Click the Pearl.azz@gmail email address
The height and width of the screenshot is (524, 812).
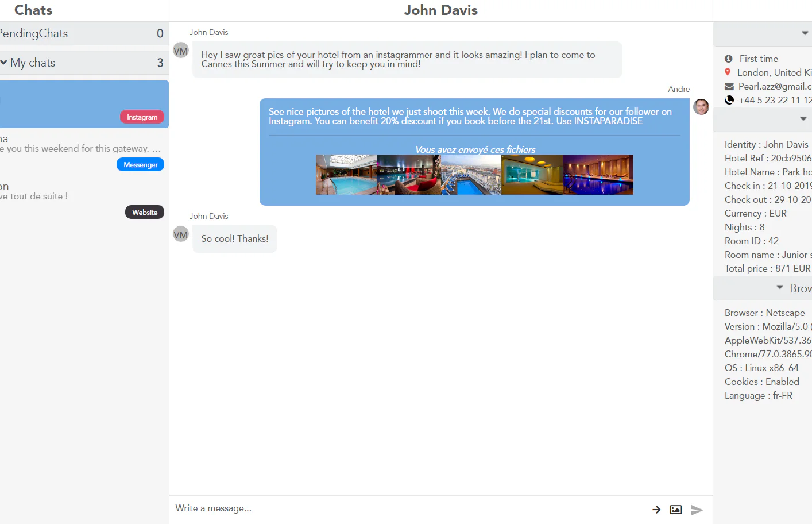[x=775, y=86]
